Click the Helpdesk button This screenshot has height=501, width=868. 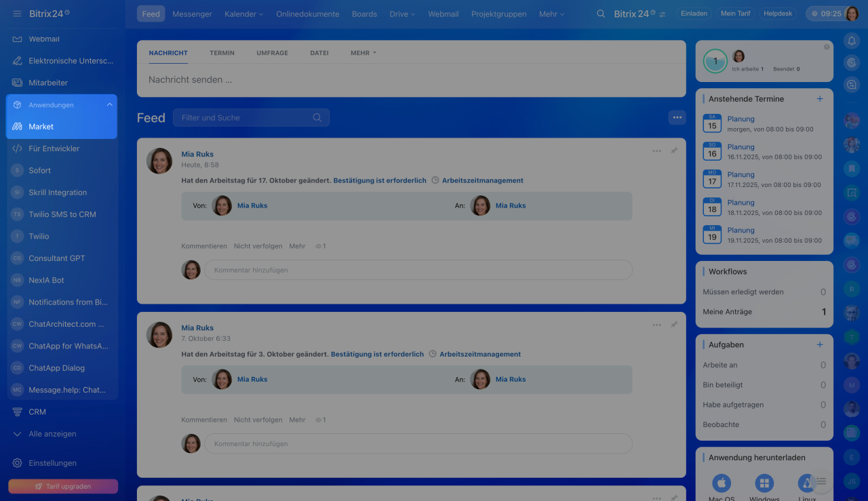point(778,14)
